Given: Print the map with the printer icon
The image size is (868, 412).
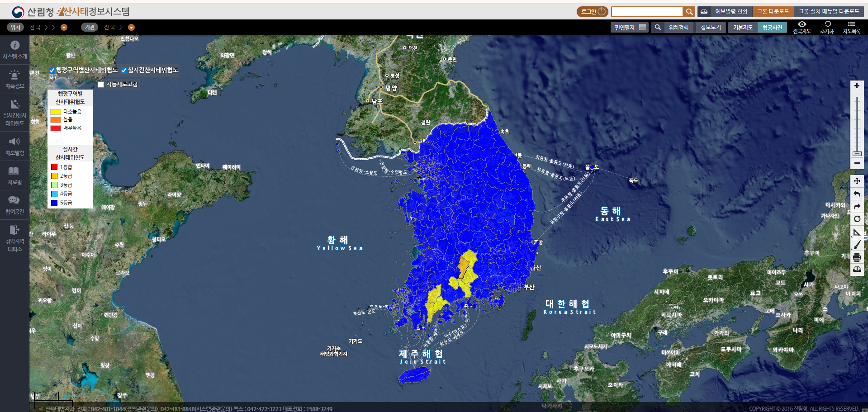Looking at the screenshot, I should click(x=857, y=257).
